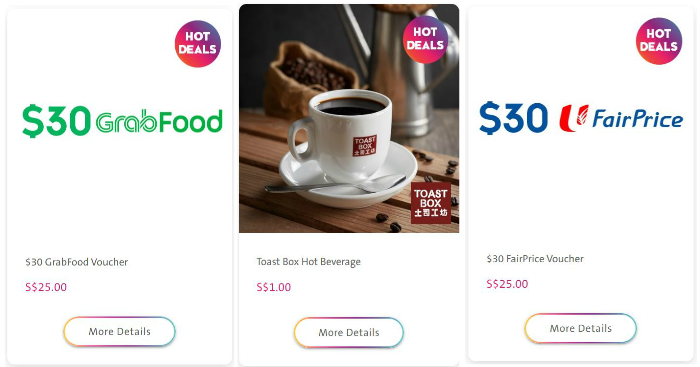
Task: Click the Hot Deals badge on FairPrice card
Action: [x=658, y=41]
